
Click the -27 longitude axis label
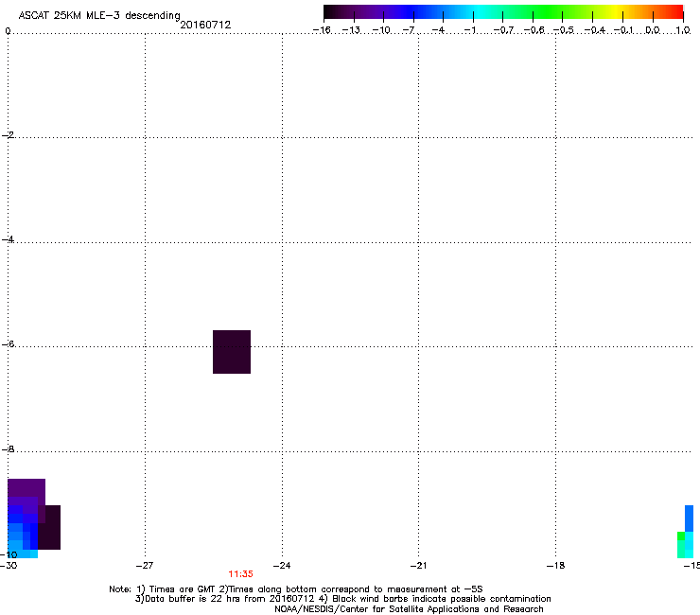click(145, 566)
